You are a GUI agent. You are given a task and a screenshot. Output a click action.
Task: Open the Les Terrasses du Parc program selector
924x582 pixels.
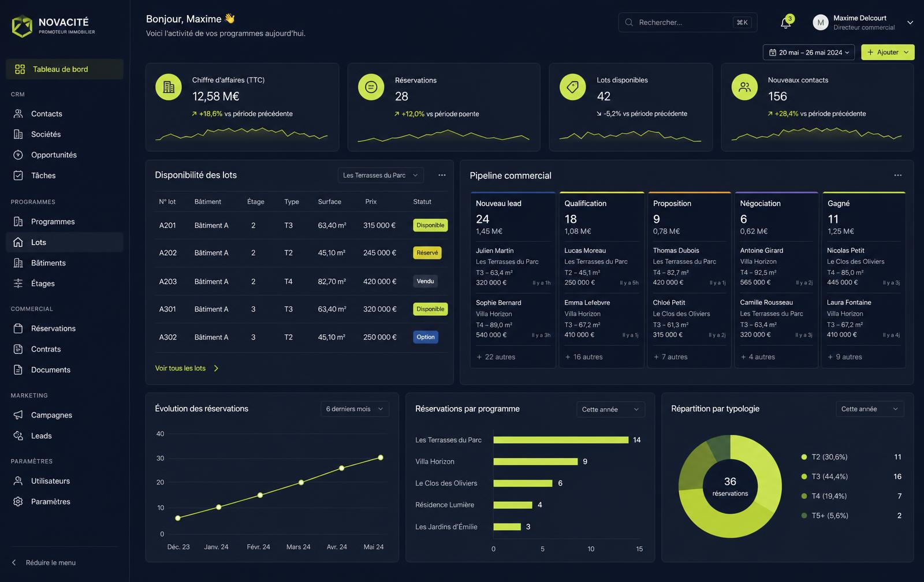coord(381,175)
